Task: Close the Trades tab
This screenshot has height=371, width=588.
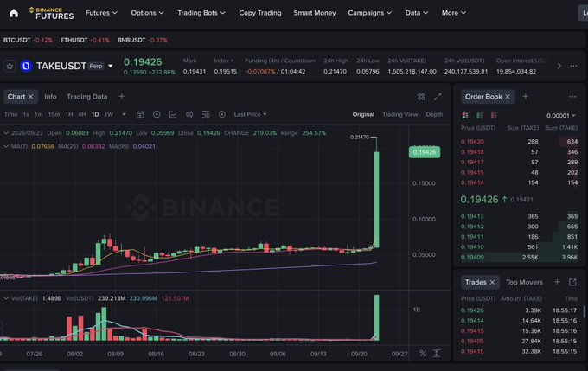Action: (492, 282)
